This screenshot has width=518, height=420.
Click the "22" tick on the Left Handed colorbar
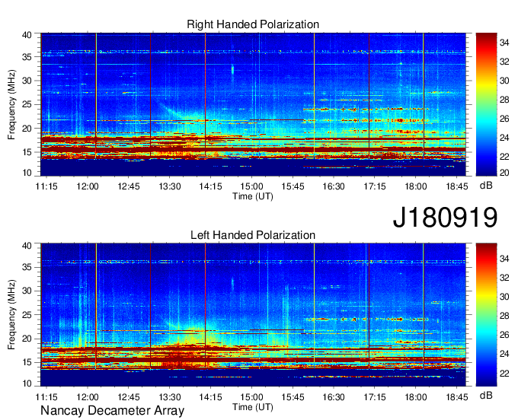coord(504,373)
